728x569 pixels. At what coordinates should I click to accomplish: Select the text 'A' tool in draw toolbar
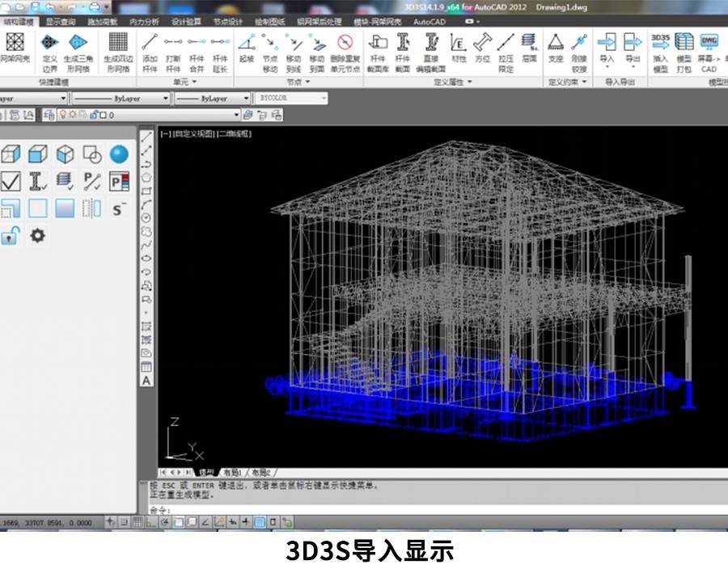click(x=146, y=381)
